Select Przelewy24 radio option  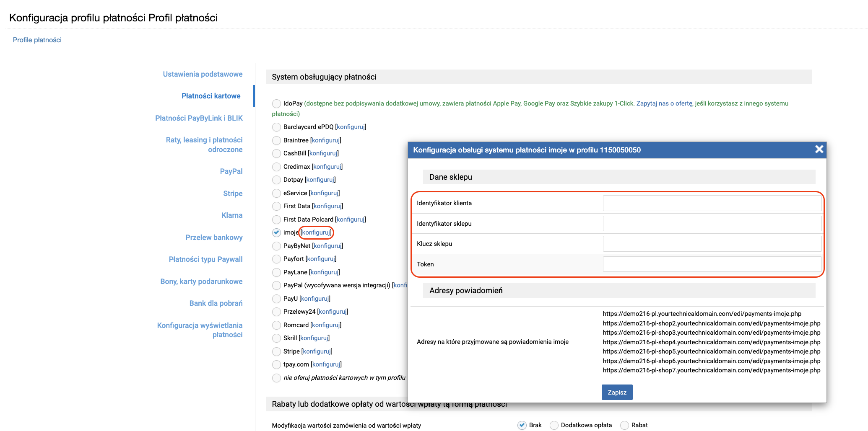click(276, 312)
